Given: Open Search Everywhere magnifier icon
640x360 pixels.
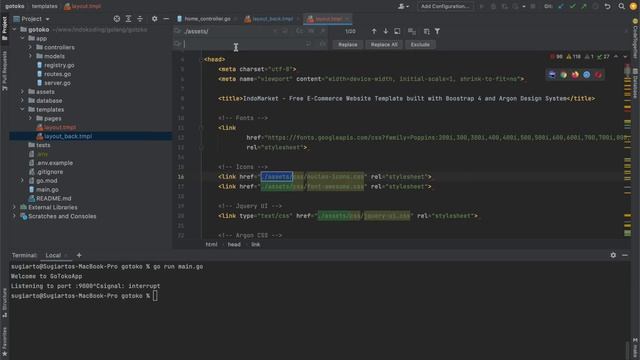Looking at the screenshot, I should tap(621, 7).
